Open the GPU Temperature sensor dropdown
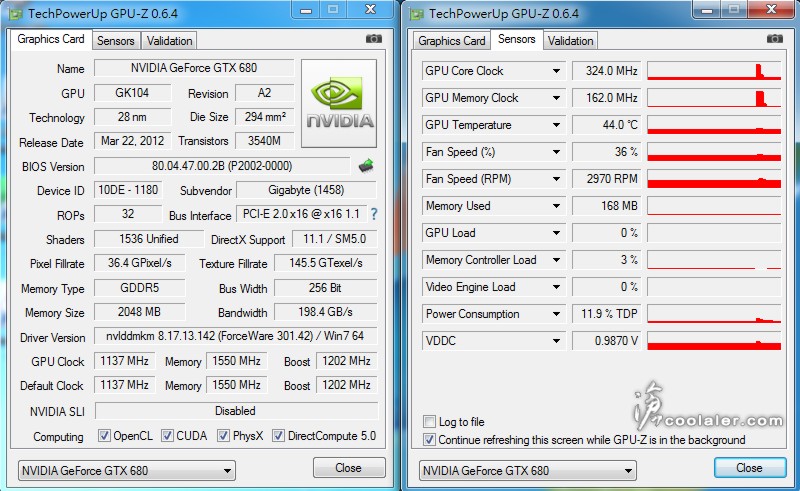 click(557, 125)
